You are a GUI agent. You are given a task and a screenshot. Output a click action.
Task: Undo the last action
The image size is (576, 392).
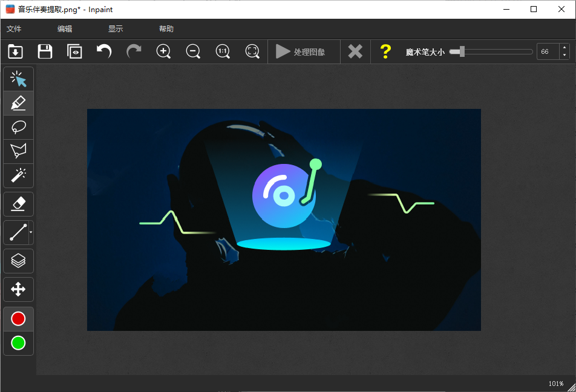[104, 51]
